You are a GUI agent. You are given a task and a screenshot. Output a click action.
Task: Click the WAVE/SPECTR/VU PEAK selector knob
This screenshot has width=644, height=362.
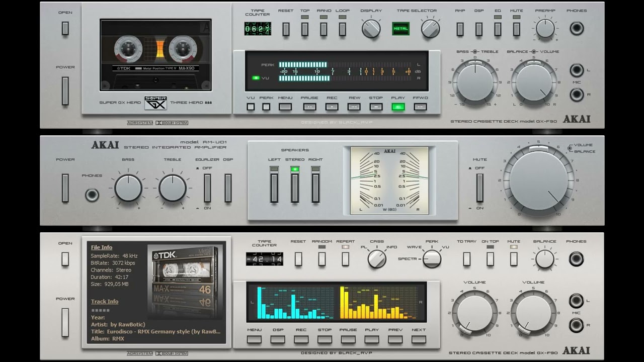point(432,258)
